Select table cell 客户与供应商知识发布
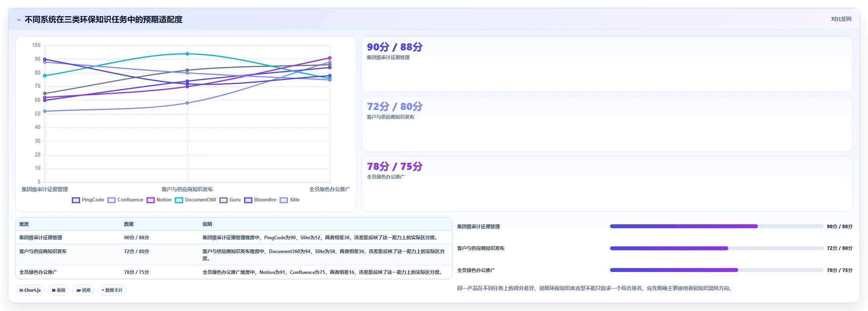 pyautogui.click(x=43, y=251)
